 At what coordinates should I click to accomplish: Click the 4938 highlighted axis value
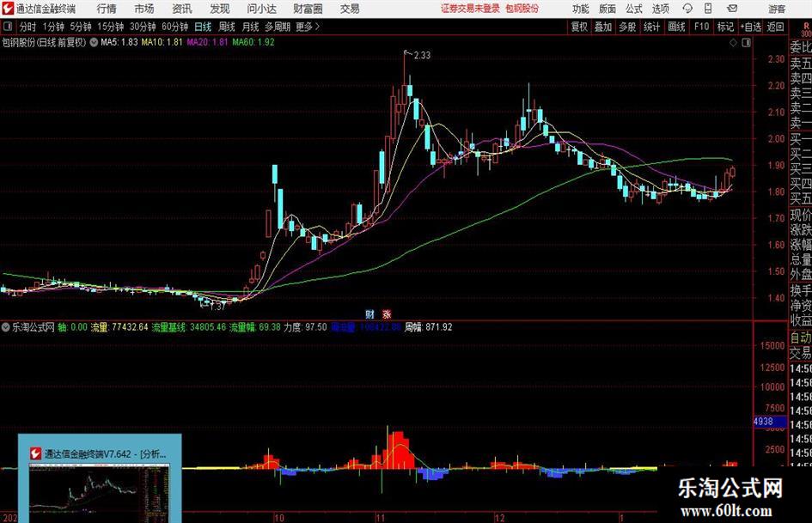click(770, 422)
